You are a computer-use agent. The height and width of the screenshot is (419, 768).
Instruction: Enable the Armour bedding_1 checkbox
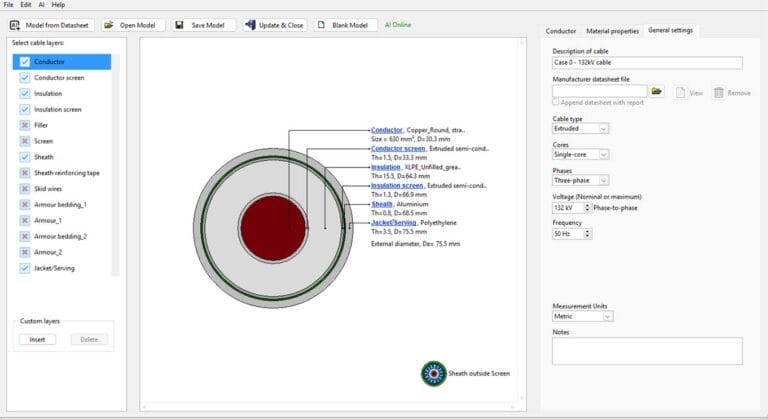point(24,204)
